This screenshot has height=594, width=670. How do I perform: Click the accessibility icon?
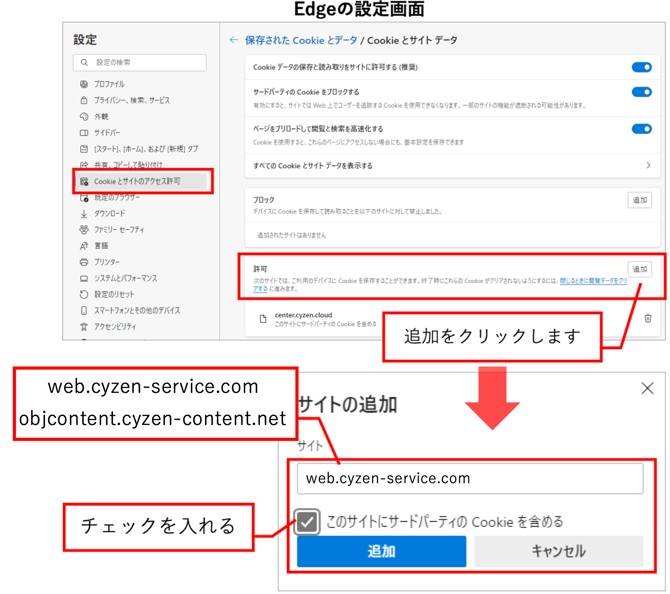[84, 326]
